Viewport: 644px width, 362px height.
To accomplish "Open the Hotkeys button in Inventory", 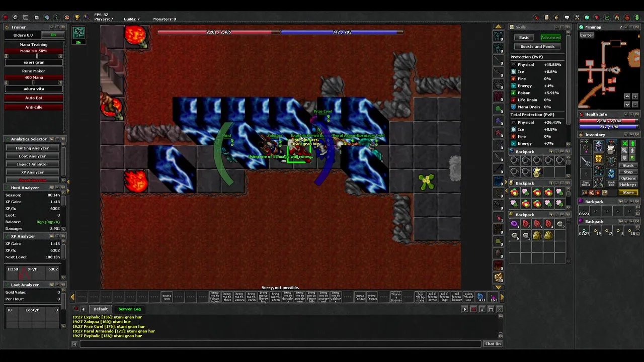I will point(628,185).
